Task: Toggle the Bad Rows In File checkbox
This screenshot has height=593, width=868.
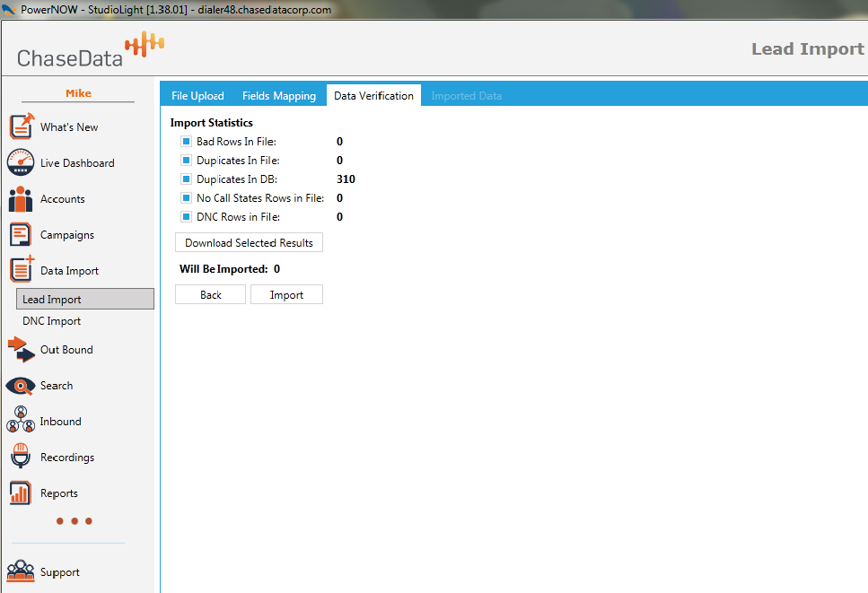Action: click(x=187, y=142)
